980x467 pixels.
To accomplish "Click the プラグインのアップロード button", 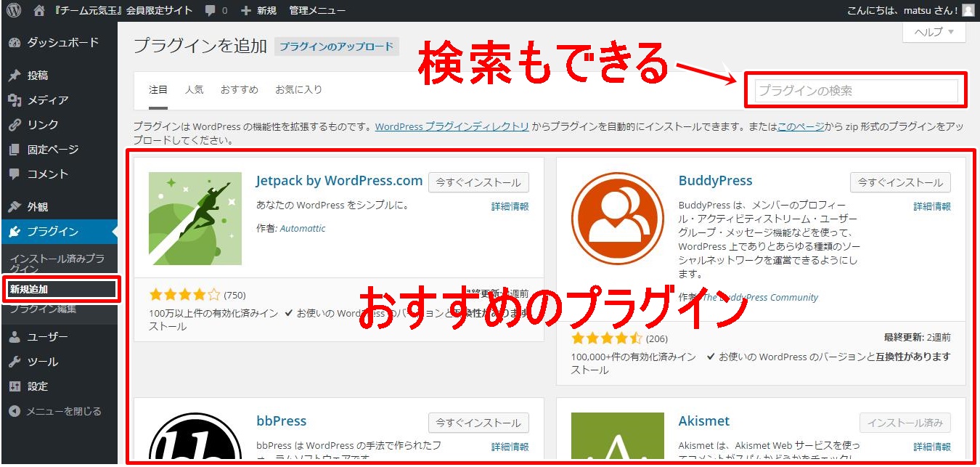I will pyautogui.click(x=337, y=46).
